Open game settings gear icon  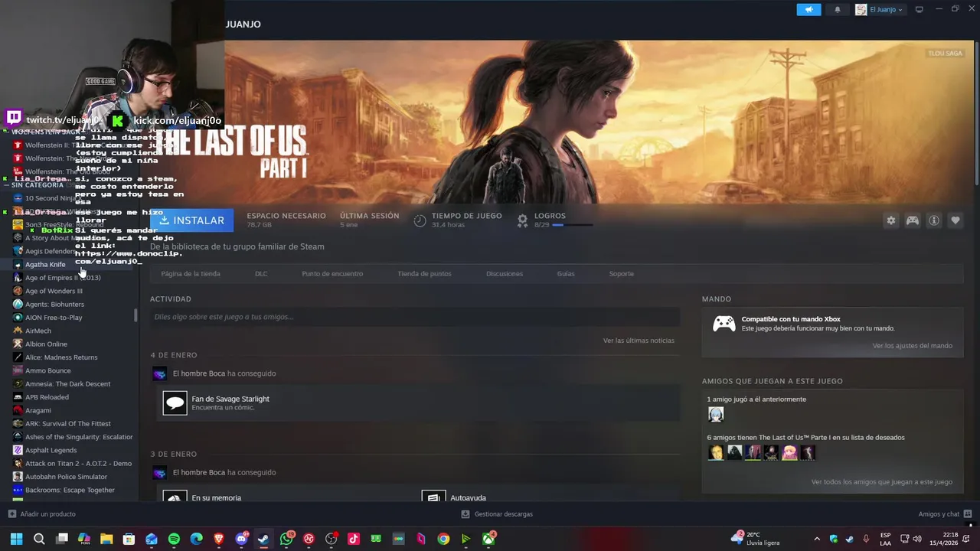[x=891, y=220]
